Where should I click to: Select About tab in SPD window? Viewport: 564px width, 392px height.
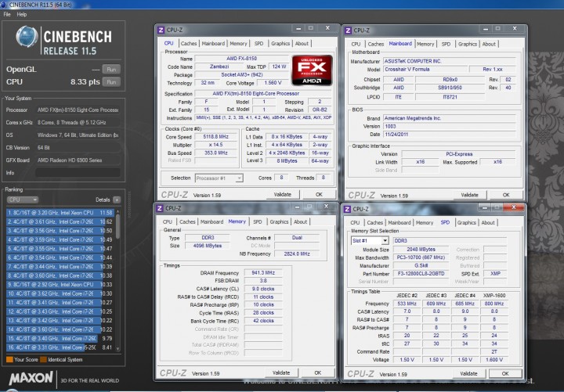[488, 223]
